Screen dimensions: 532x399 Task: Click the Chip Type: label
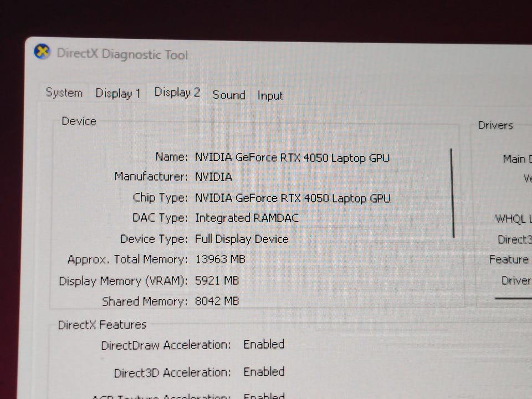click(160, 198)
